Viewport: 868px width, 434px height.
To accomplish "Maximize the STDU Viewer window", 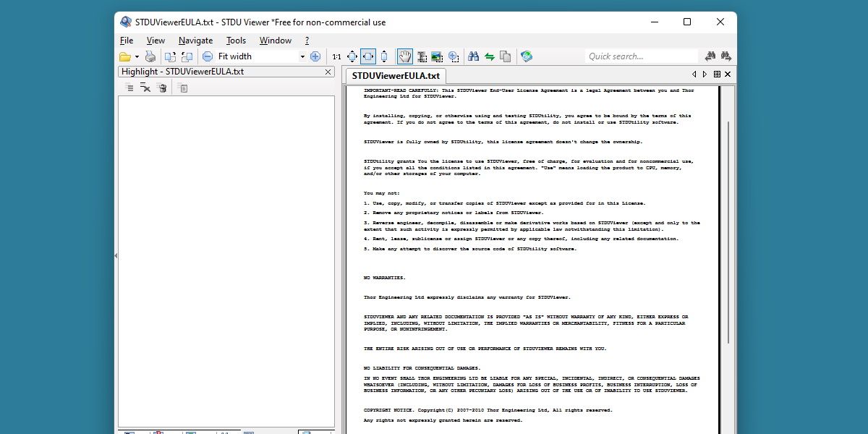I will 687,22.
